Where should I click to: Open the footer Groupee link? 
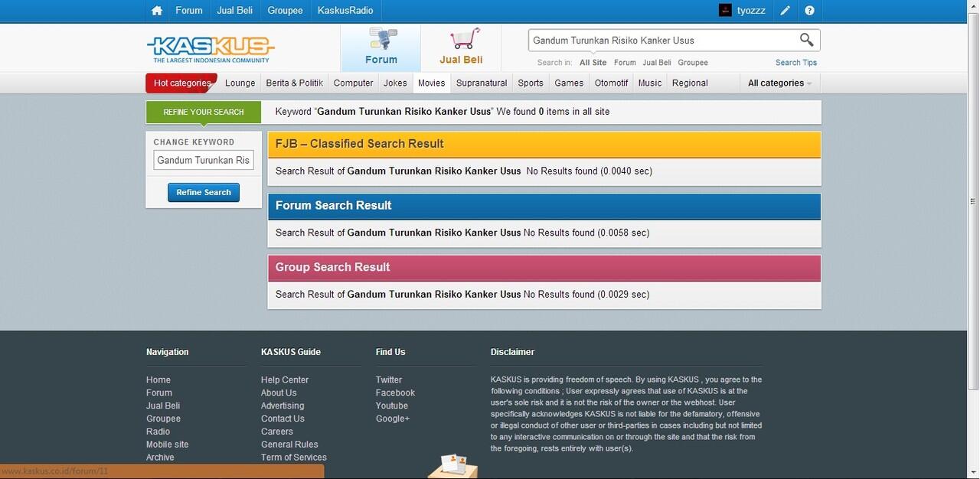point(163,419)
